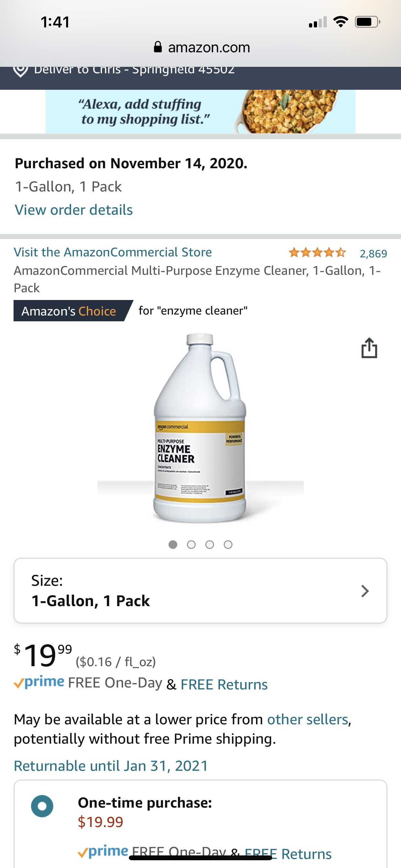
Task: Tap the battery status icon
Action: coord(367,22)
